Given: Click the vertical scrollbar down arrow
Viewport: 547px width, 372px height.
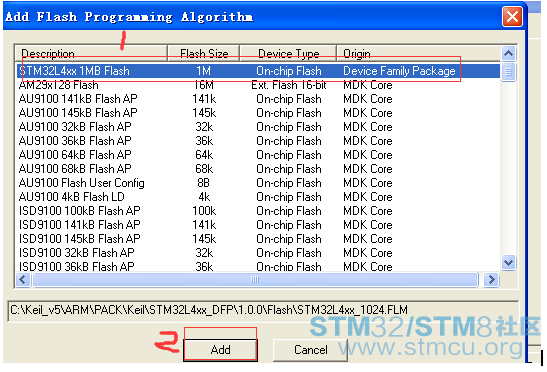Looking at the screenshot, I should [508, 262].
